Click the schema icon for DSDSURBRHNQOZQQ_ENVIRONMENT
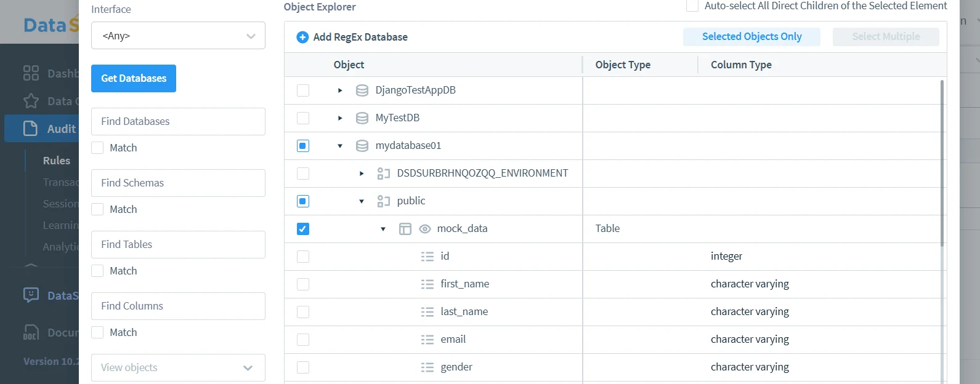This screenshot has height=384, width=980. pyautogui.click(x=384, y=174)
